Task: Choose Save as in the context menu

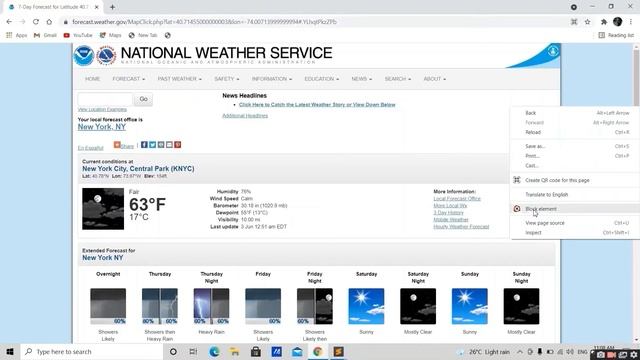Action: pos(575,146)
